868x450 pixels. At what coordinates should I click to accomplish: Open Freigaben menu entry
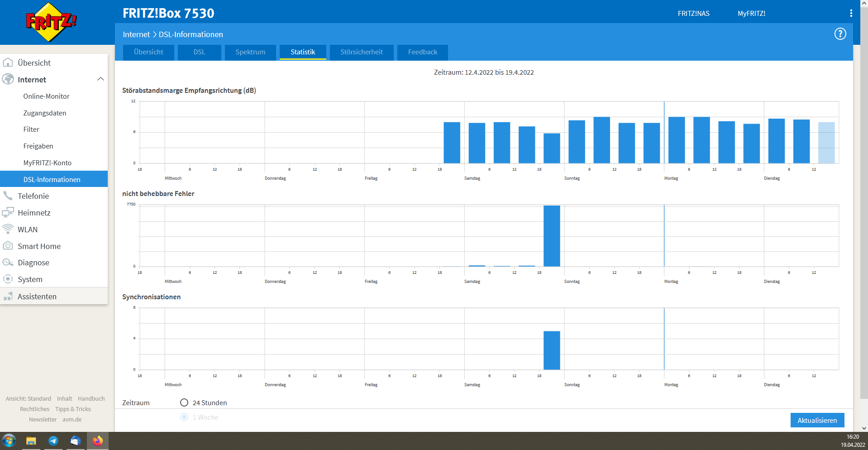[x=38, y=146]
